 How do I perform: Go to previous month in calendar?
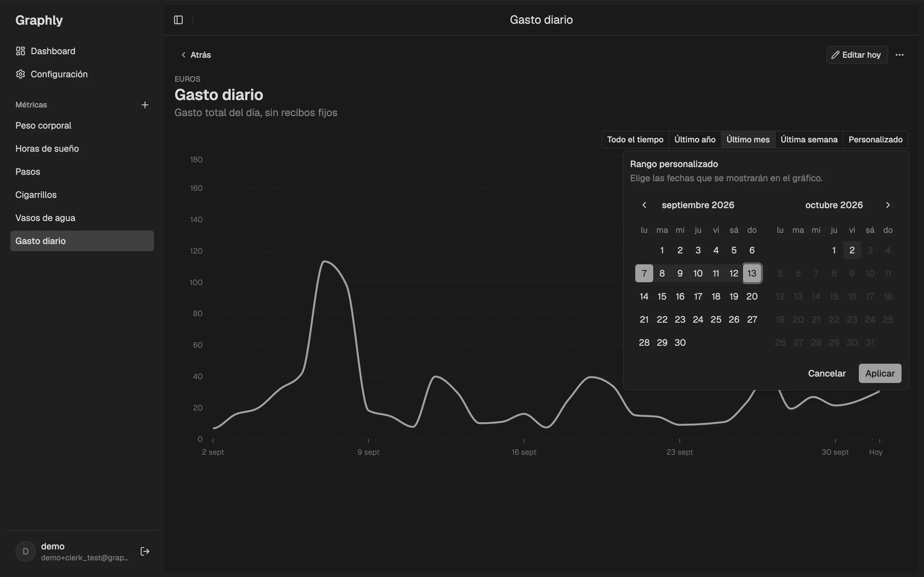click(644, 205)
